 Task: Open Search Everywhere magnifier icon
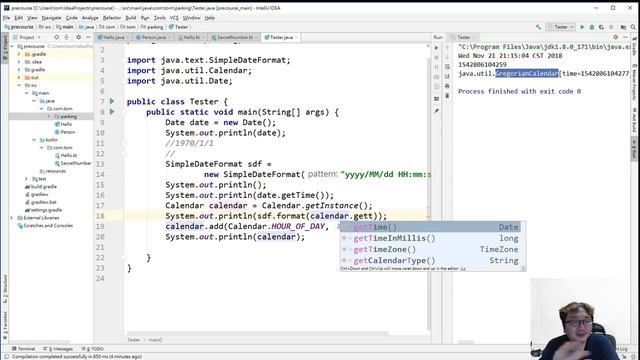tap(633, 27)
